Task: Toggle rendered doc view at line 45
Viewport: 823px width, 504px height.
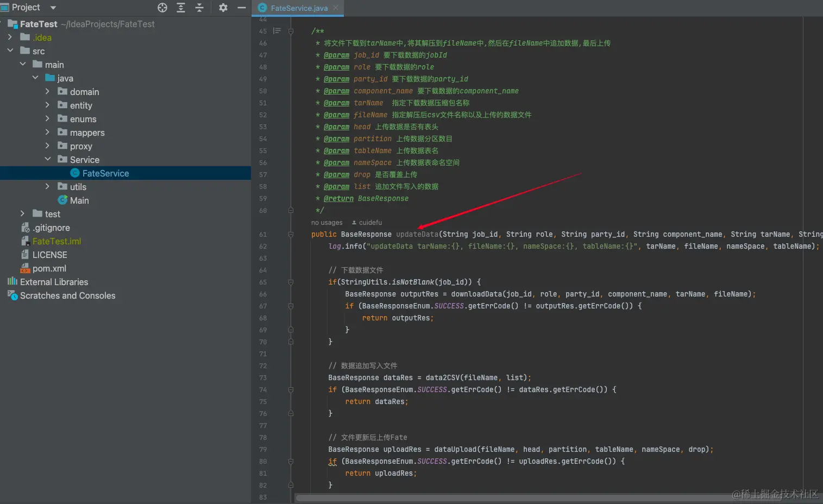Action: 277,31
